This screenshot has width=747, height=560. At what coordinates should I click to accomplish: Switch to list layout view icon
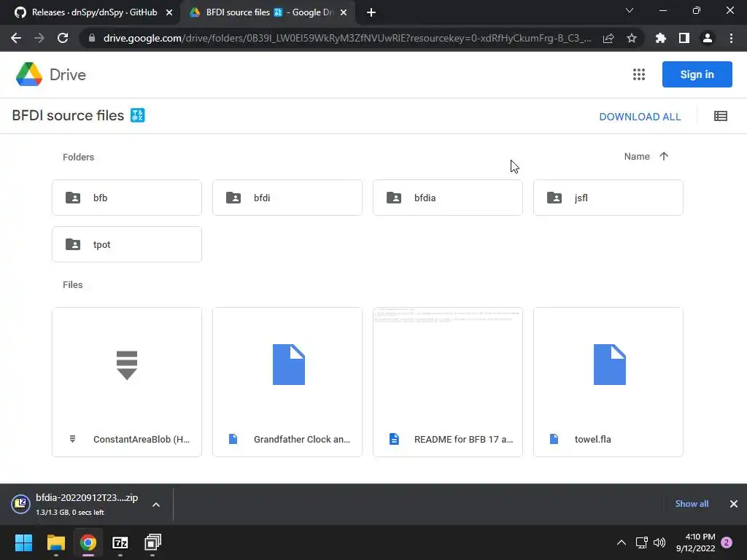coord(720,116)
